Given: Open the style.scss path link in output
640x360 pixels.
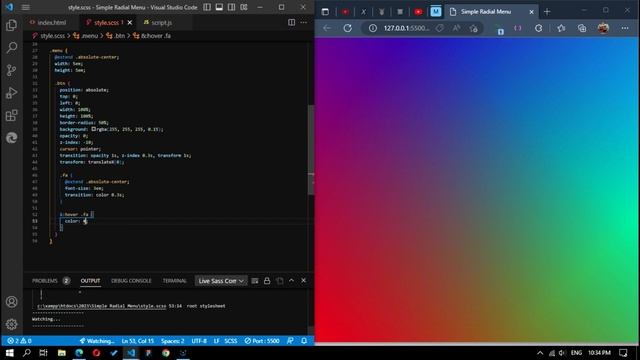Looking at the screenshot, I should pos(102,306).
